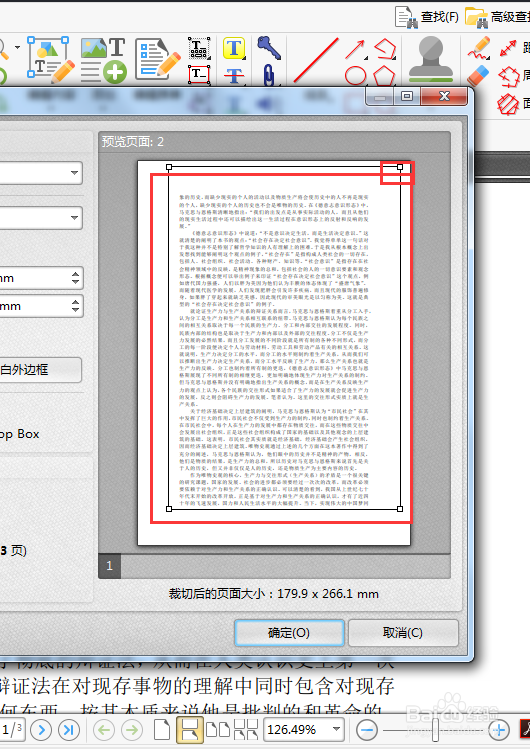Click the lower mm margin spinner
The height and width of the screenshot is (749, 530).
point(75,306)
